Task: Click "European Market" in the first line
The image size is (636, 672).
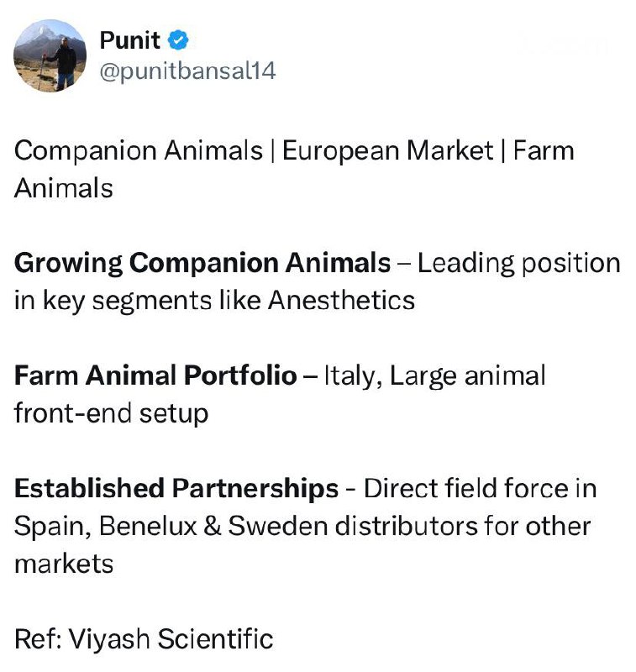Action: coord(387,151)
